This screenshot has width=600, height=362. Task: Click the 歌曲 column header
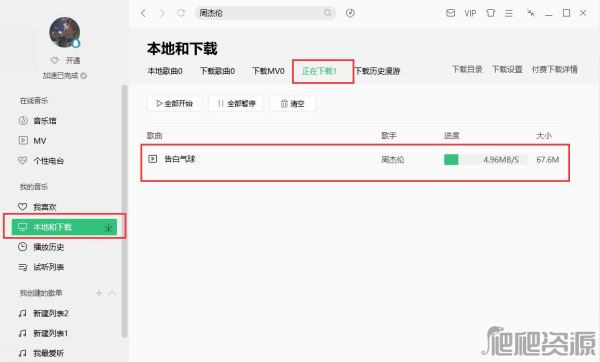click(x=155, y=136)
